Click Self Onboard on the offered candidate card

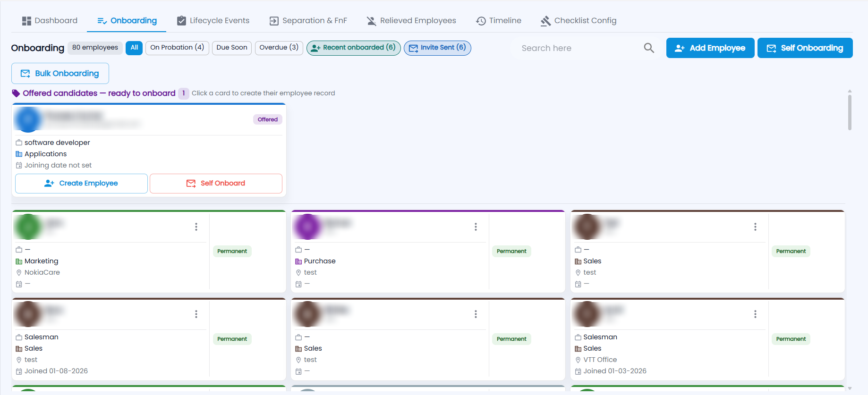click(x=216, y=184)
